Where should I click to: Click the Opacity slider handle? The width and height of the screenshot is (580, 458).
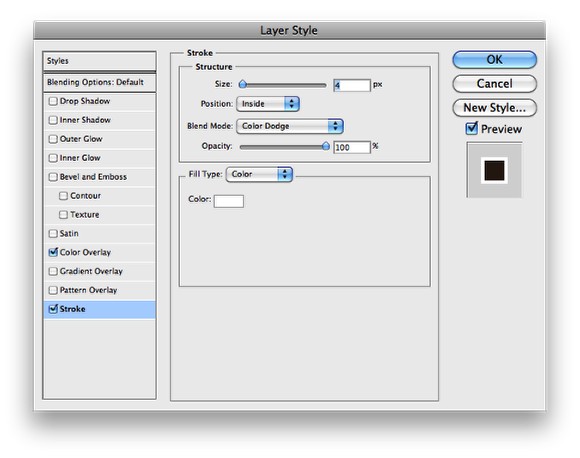point(326,146)
